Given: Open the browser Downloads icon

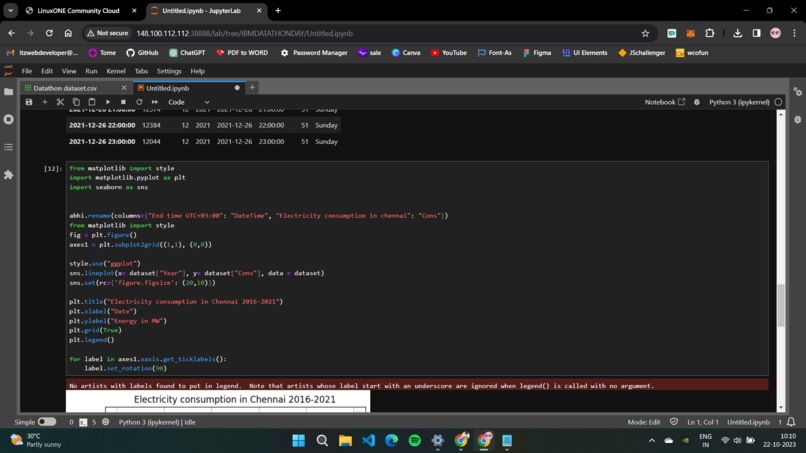Looking at the screenshot, I should [738, 33].
